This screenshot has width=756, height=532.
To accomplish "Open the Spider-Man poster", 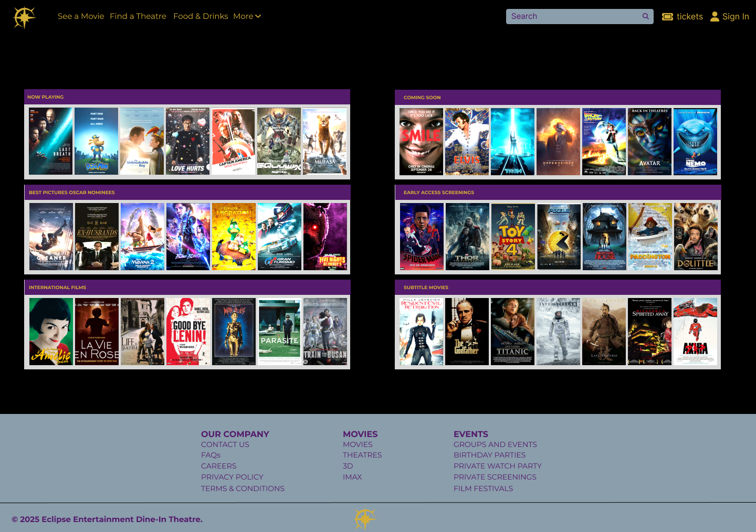I will (422, 237).
